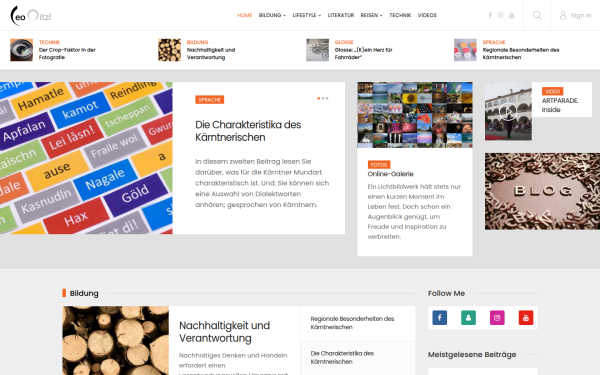Open 'Glosse: (K)ein Herz für Fahrräder' link
Viewport: 600px width, 375px height.
tap(364, 54)
